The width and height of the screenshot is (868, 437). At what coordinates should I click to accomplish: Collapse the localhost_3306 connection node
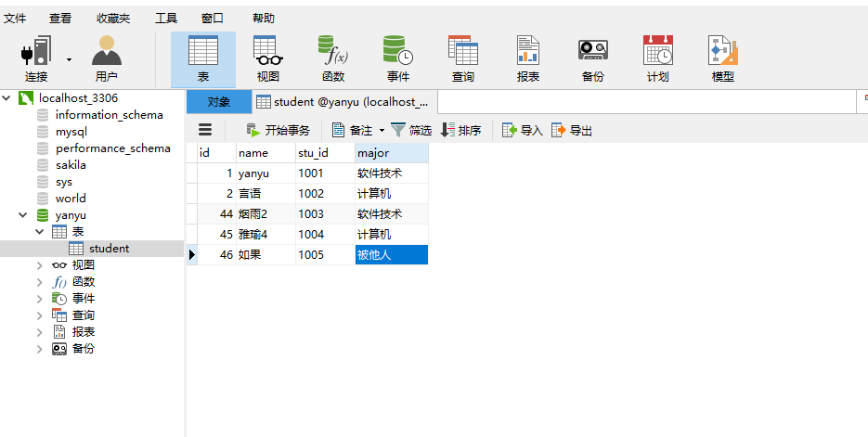[6, 98]
